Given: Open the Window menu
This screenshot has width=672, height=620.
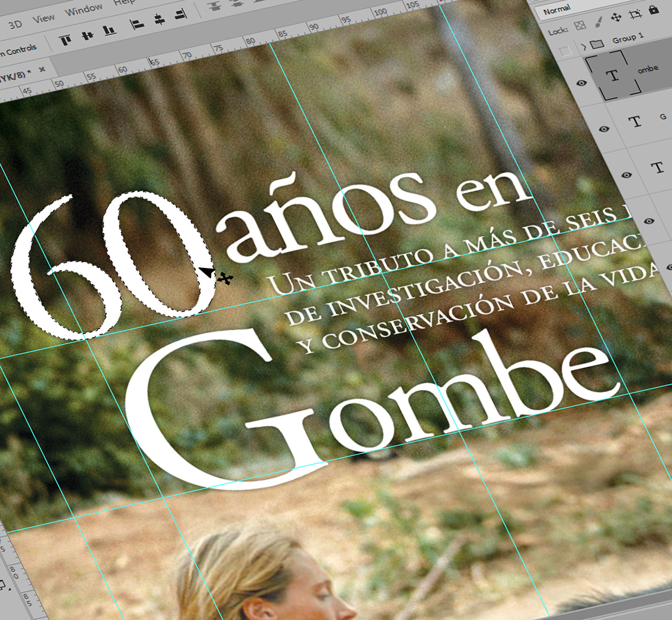Looking at the screenshot, I should tap(84, 9).
